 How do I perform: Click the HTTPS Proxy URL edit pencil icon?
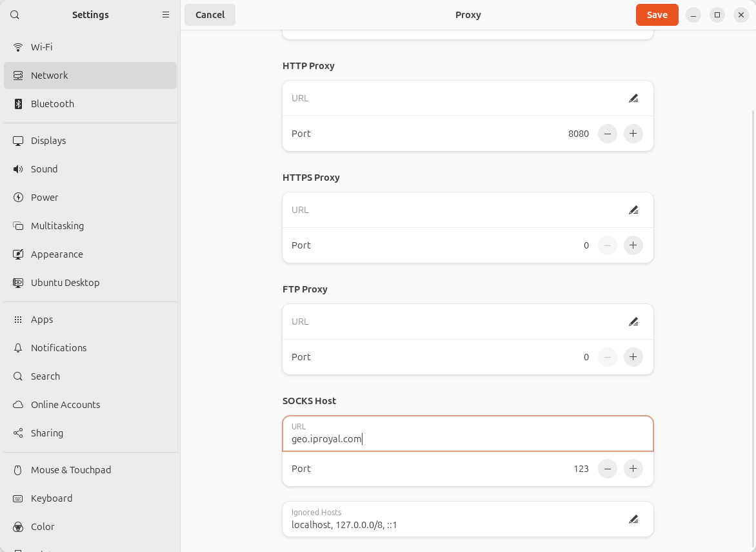click(x=633, y=210)
